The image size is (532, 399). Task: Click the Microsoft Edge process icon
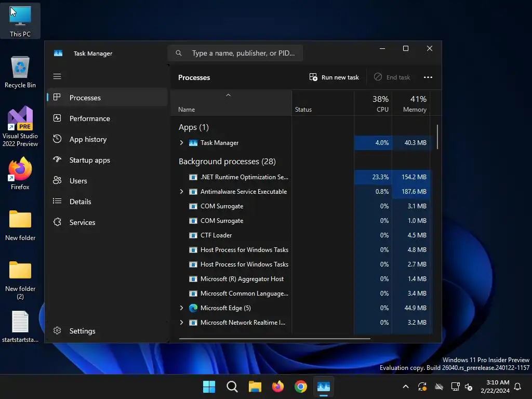(193, 308)
